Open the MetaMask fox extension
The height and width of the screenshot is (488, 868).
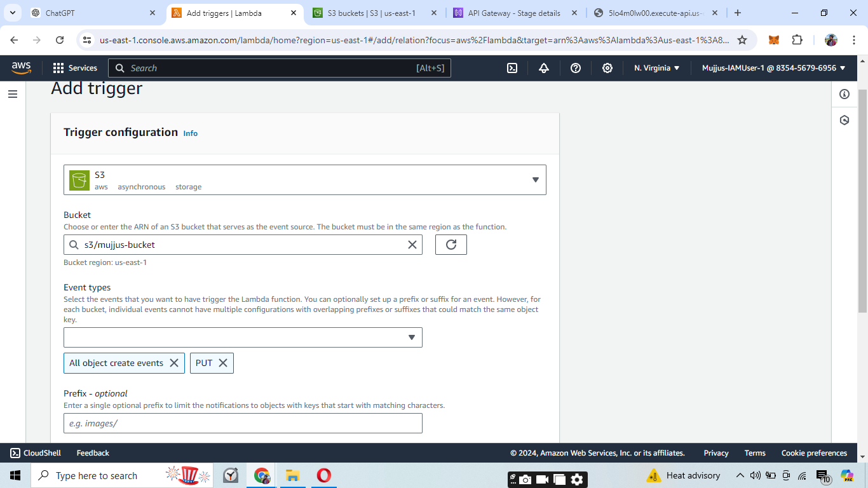(x=774, y=40)
